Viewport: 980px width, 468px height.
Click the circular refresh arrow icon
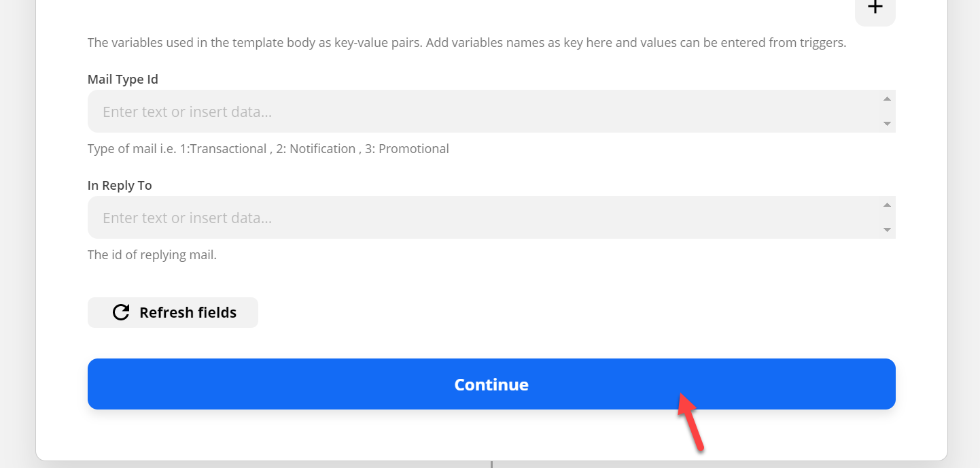[x=121, y=312]
